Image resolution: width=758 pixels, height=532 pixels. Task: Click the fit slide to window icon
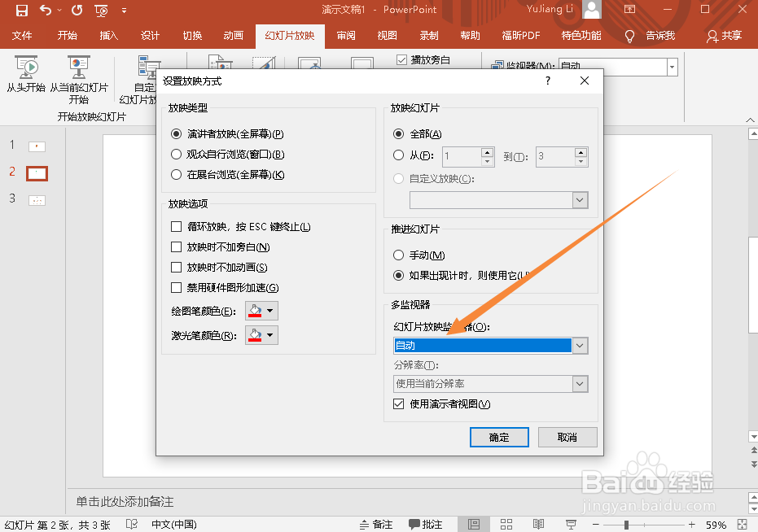click(x=743, y=524)
